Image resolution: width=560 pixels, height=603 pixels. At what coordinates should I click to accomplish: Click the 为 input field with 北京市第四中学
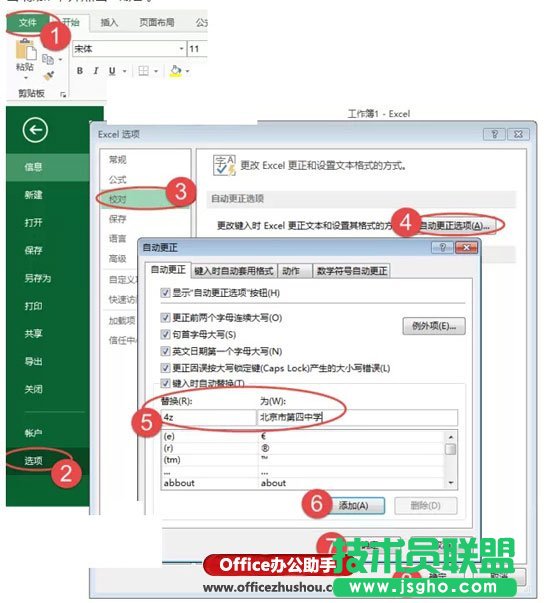tap(357, 417)
